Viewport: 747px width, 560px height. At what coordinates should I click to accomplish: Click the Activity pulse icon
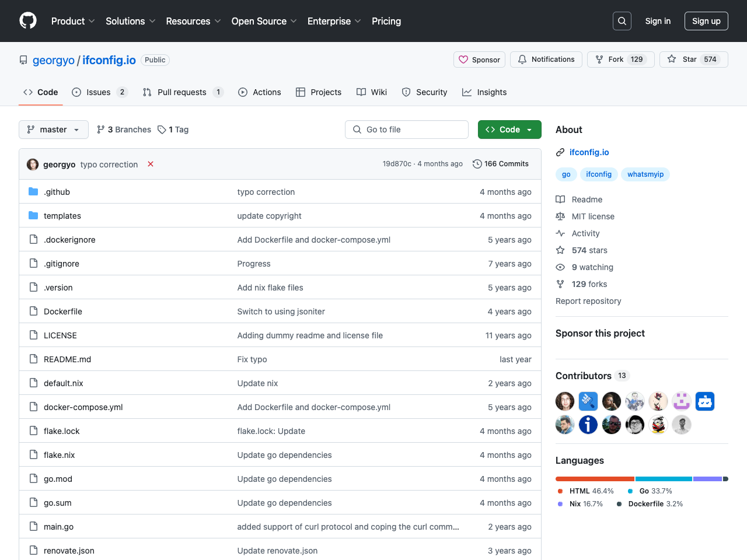coord(560,233)
